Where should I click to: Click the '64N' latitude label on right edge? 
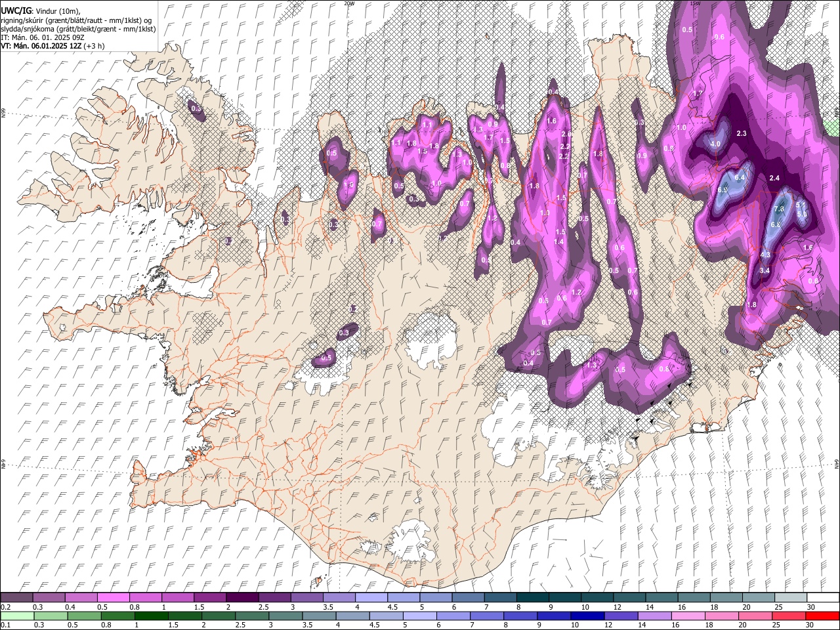pos(837,463)
